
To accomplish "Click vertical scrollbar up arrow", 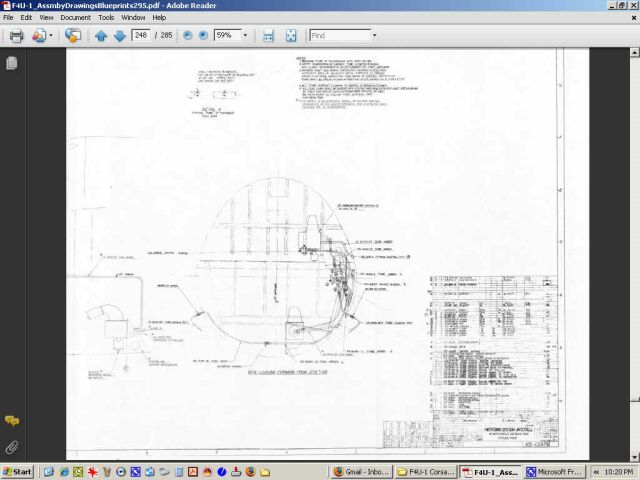I will click(x=634, y=52).
